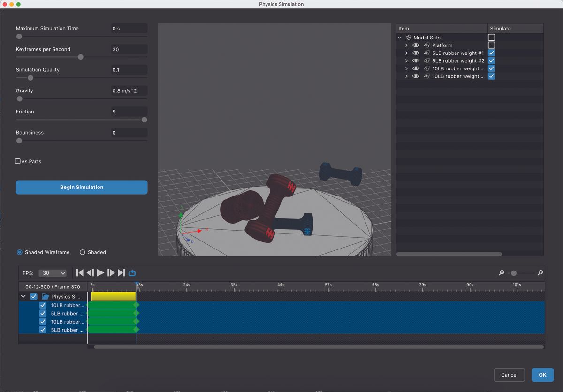This screenshot has width=563, height=392.
Task: Uncheck Simulate for 5LB rubber weight #1
Action: pos(491,53)
